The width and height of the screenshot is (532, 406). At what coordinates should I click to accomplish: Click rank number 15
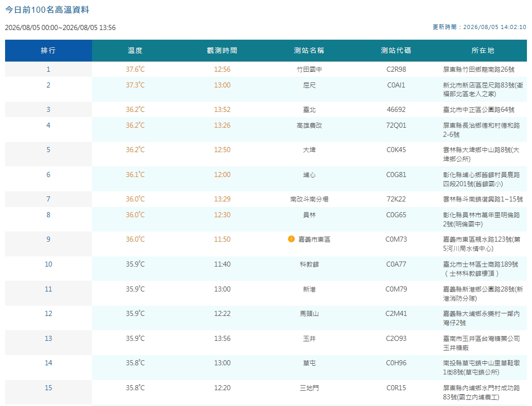[x=48, y=388]
